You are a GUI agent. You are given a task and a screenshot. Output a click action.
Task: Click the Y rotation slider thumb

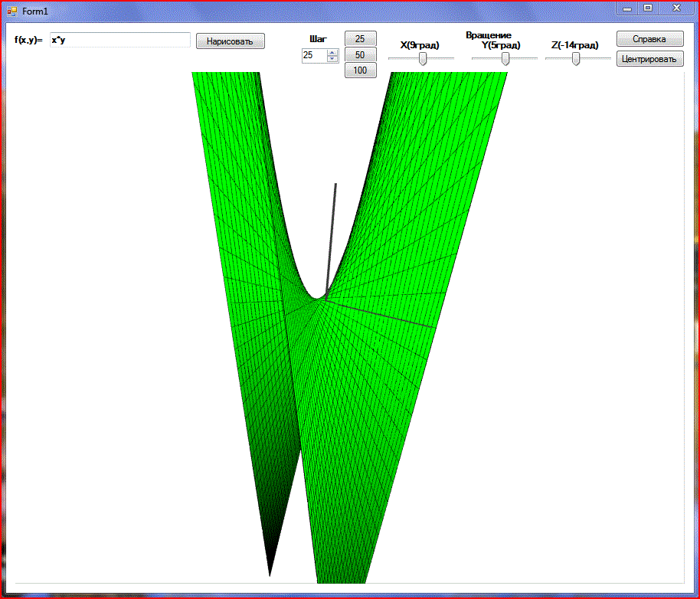[505, 59]
